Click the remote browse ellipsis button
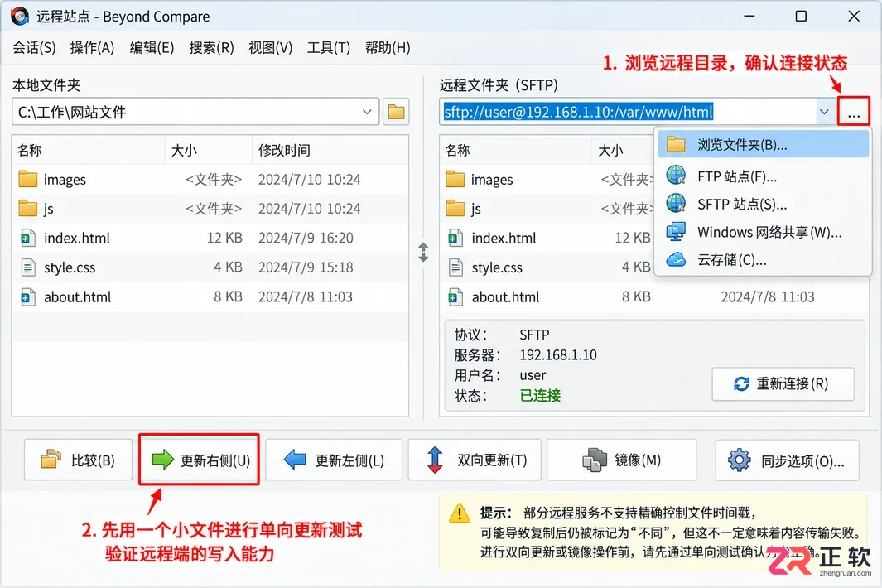This screenshot has height=588, width=882. pyautogui.click(x=853, y=112)
